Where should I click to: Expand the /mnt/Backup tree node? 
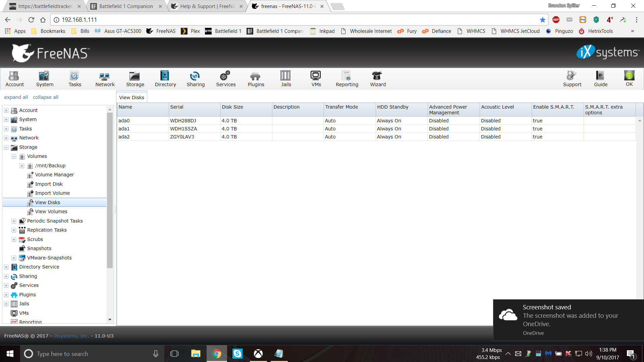[x=22, y=166]
